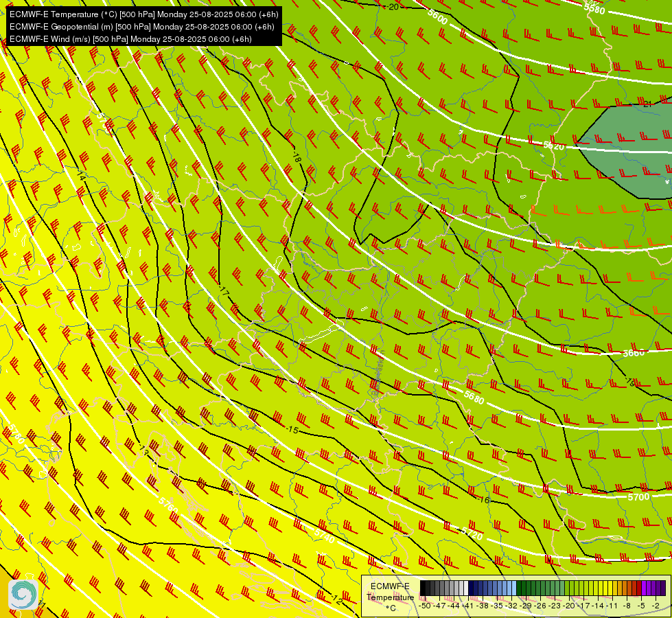Click the 5700 geopotential contour label
The image size is (672, 618).
coord(638,497)
